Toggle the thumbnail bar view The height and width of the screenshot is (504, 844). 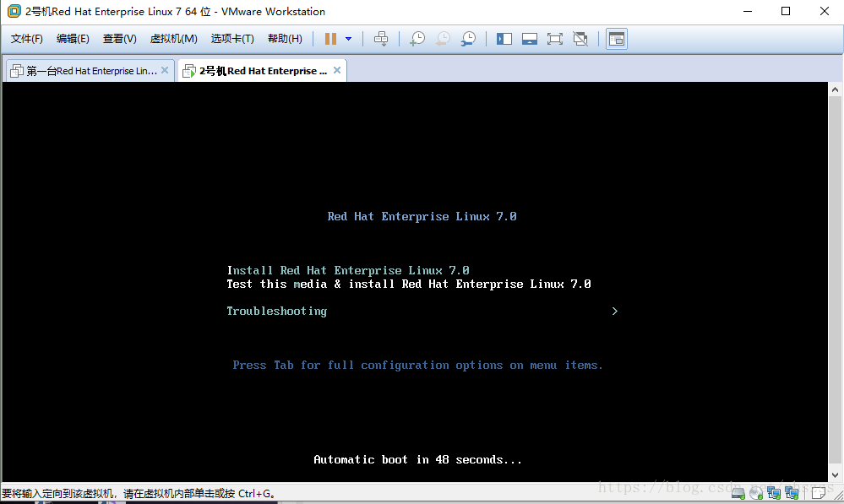pos(530,39)
